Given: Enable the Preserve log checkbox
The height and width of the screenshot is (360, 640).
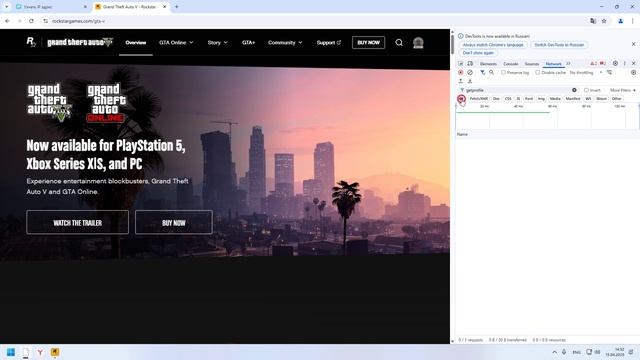Looking at the screenshot, I should point(503,72).
